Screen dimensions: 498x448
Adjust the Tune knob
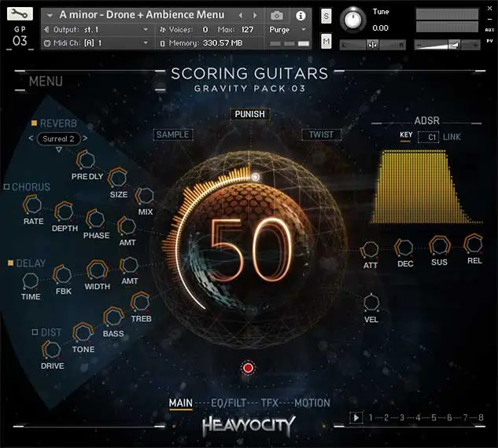352,20
